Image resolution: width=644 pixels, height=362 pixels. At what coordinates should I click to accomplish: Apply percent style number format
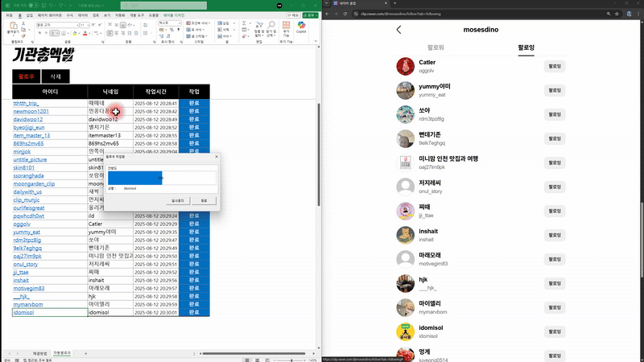click(x=172, y=30)
